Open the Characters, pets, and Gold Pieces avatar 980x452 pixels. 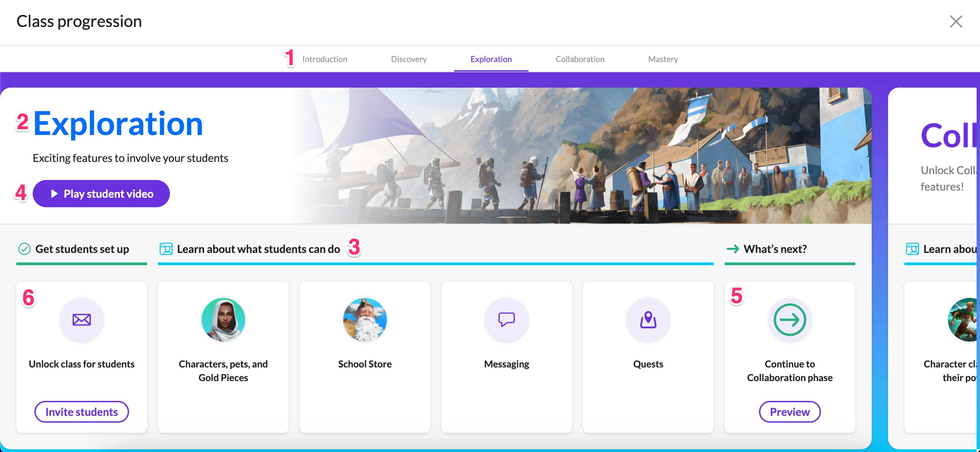pyautogui.click(x=223, y=319)
